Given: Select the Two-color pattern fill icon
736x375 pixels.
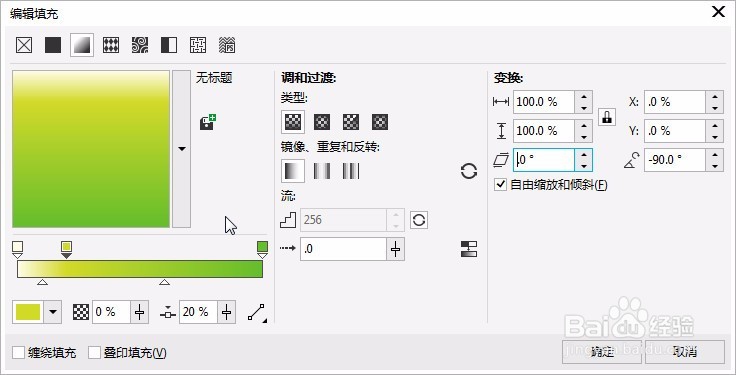Looking at the screenshot, I should point(169,46).
